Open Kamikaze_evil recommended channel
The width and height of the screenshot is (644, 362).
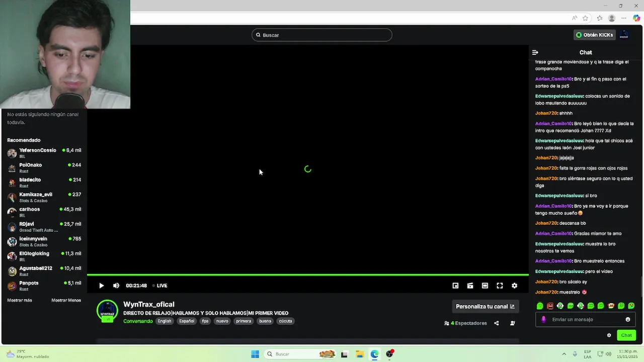44,197
